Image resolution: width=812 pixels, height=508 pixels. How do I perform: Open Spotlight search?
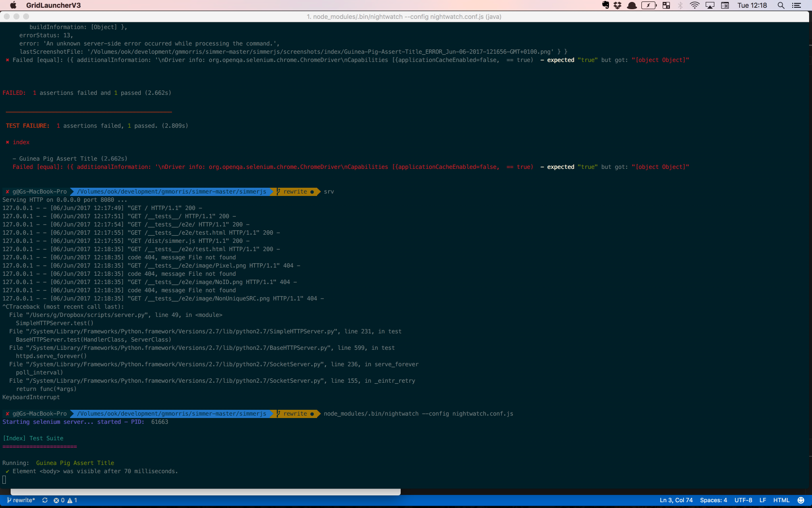click(781, 5)
